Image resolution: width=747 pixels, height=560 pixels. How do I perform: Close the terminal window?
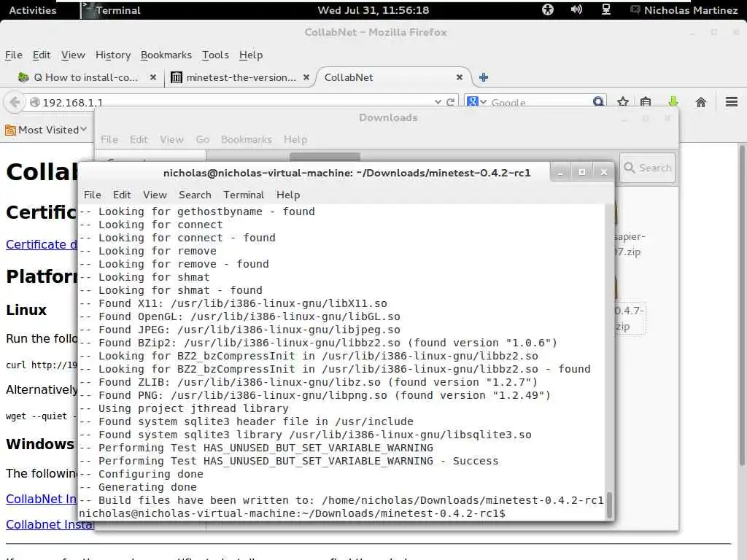pyautogui.click(x=603, y=172)
